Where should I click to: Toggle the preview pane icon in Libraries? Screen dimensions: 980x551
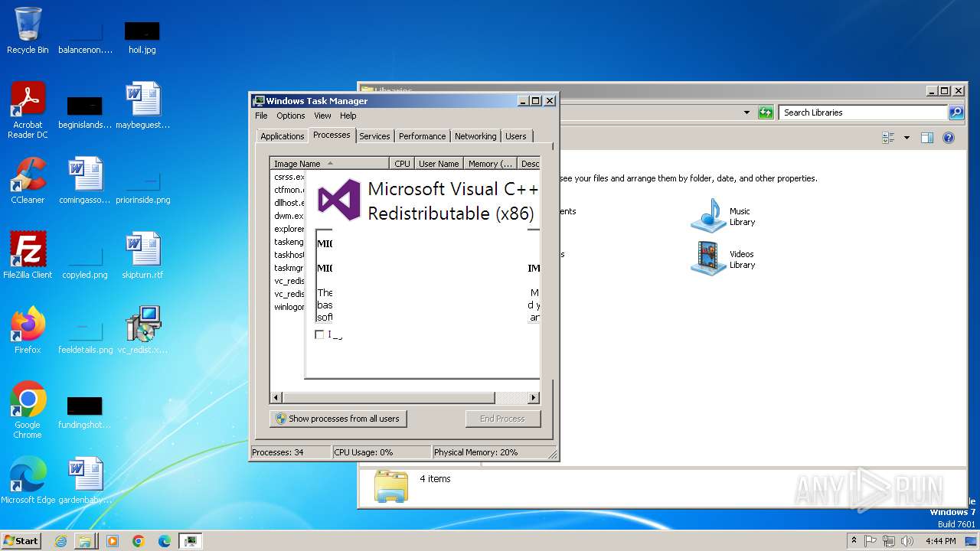pyautogui.click(x=927, y=138)
